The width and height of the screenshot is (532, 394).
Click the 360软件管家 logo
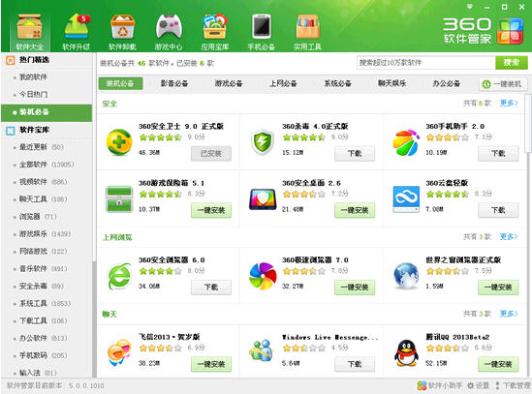pyautogui.click(x=483, y=31)
